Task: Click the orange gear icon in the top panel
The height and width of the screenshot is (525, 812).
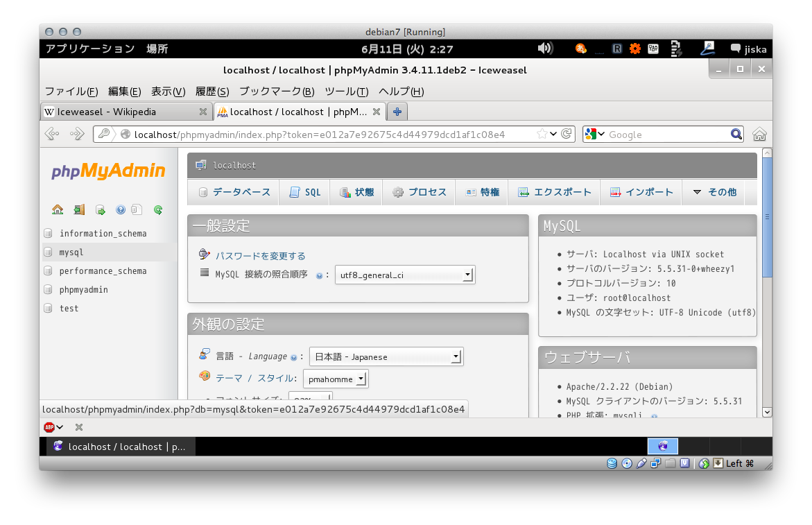Action: pyautogui.click(x=635, y=49)
